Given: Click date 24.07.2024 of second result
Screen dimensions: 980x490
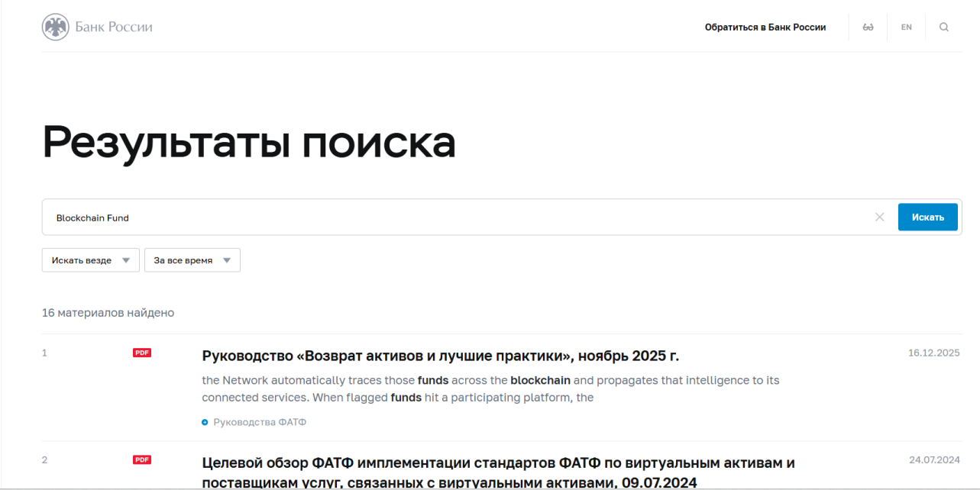Looking at the screenshot, I should click(x=934, y=459).
